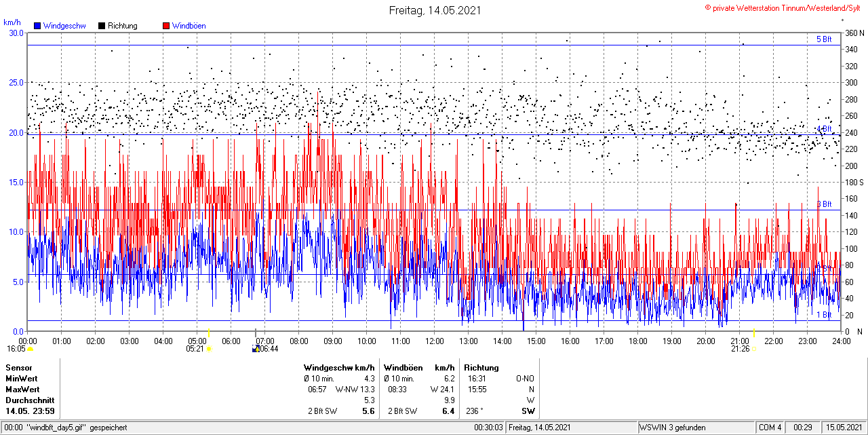Click the yellow icon beside 16:05

[x=30, y=349]
